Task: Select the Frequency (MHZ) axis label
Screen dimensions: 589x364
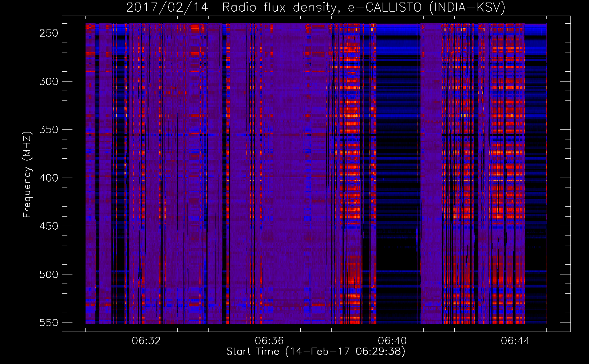Action: 27,174
